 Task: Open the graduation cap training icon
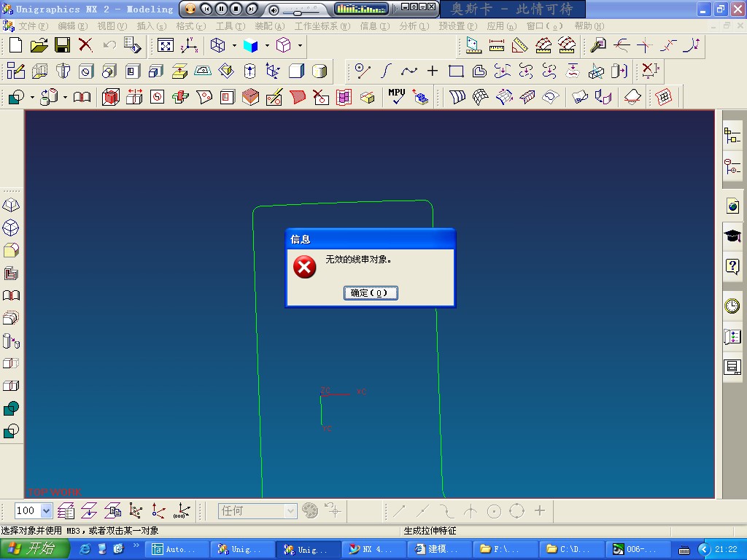732,236
